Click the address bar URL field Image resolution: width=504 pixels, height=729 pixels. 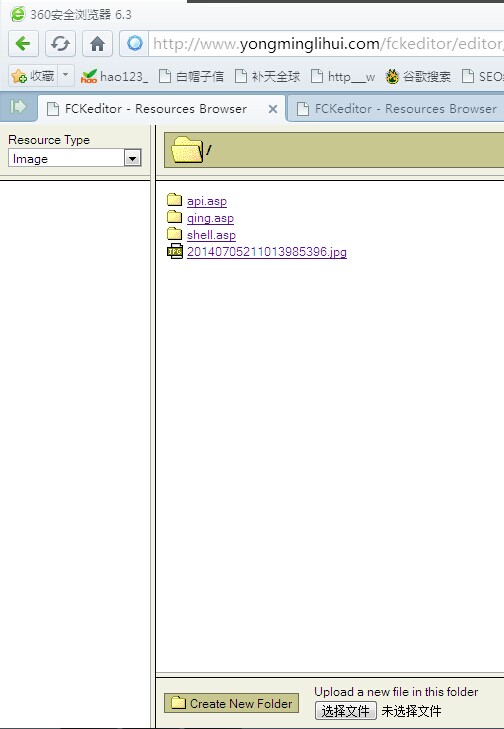[x=326, y=44]
